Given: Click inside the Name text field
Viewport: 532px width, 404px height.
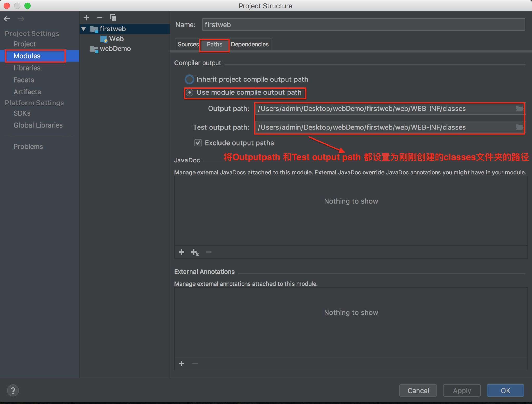Looking at the screenshot, I should pyautogui.click(x=363, y=25).
